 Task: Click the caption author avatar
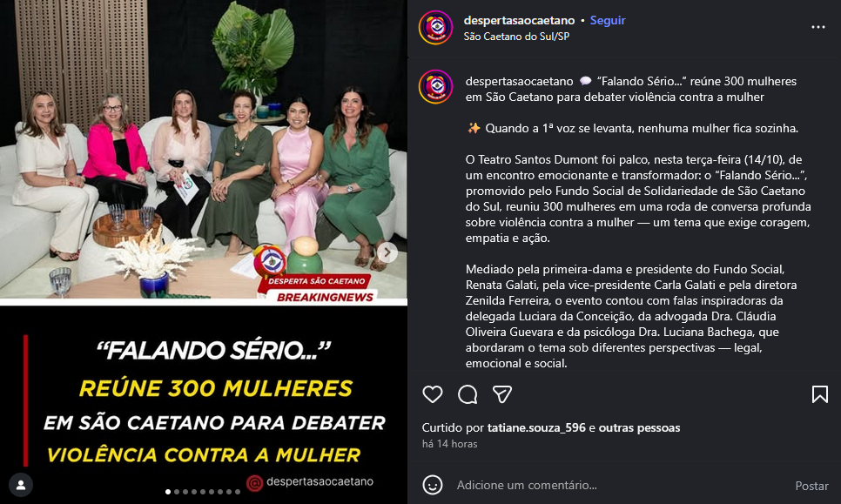(x=436, y=87)
